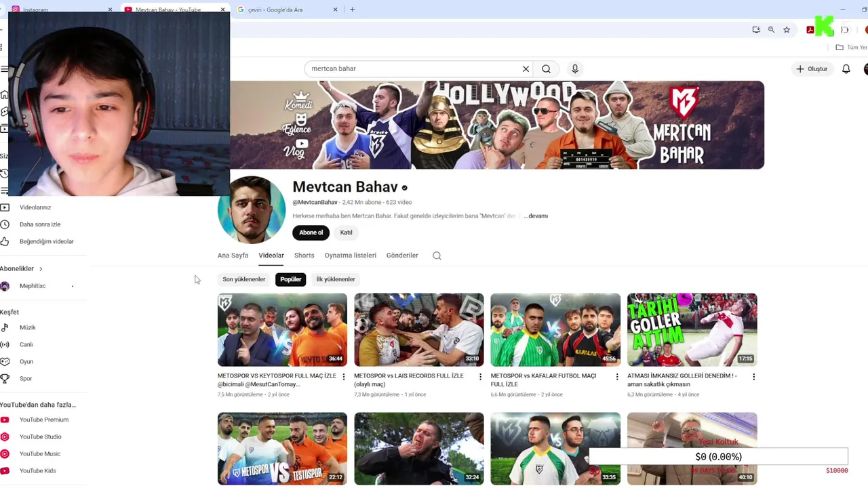Open the METOSPOR vs KAFALAR thumbnail

click(x=555, y=329)
